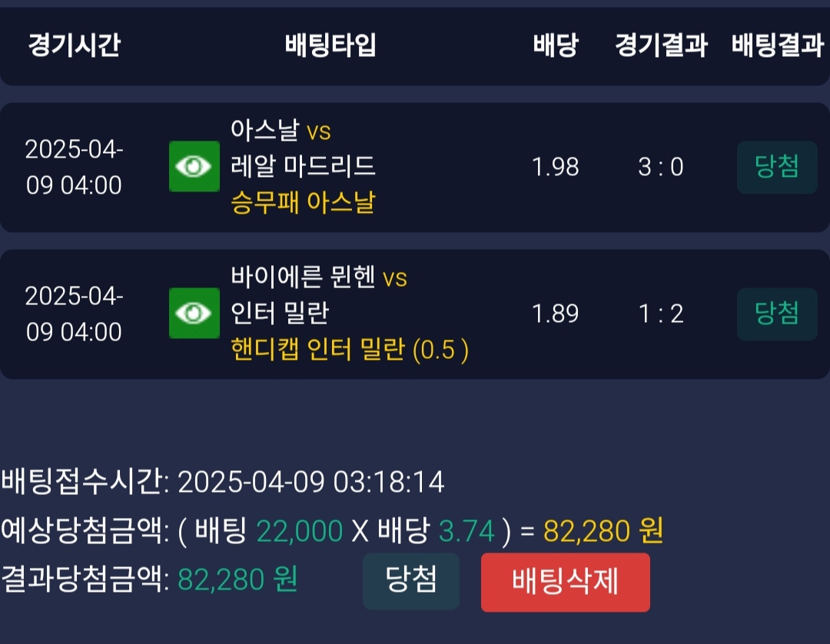
Task: Click the green eye icon for Arsenal match
Action: click(x=194, y=167)
